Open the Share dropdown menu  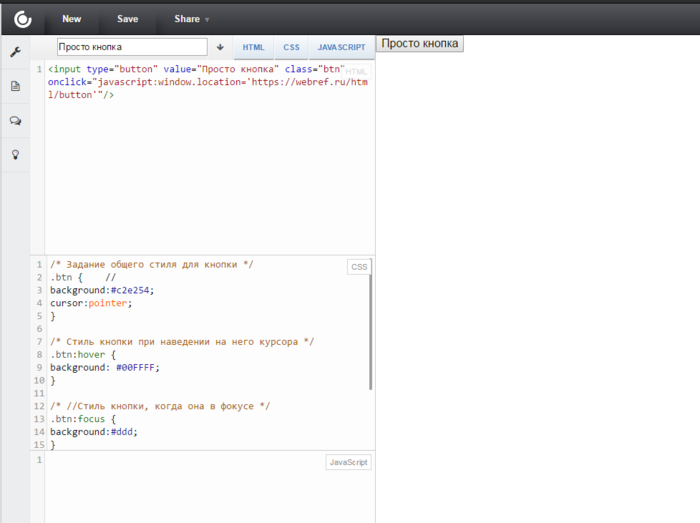(x=192, y=19)
